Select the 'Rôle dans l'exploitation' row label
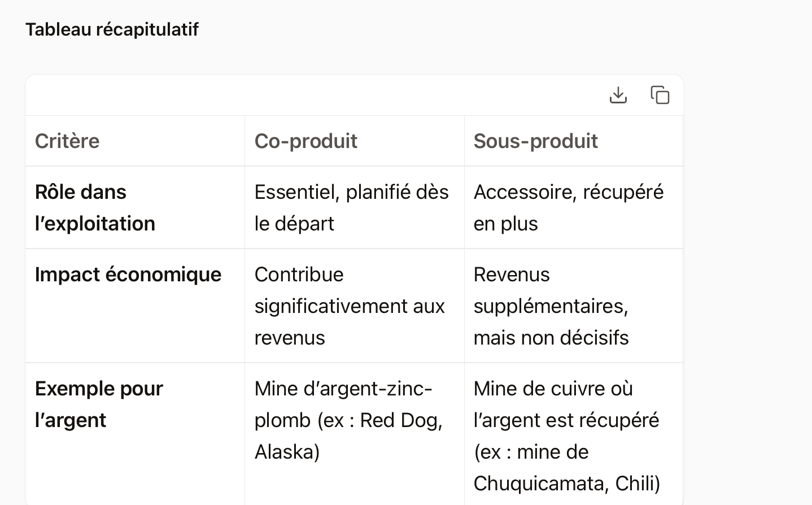This screenshot has height=505, width=812. point(95,208)
